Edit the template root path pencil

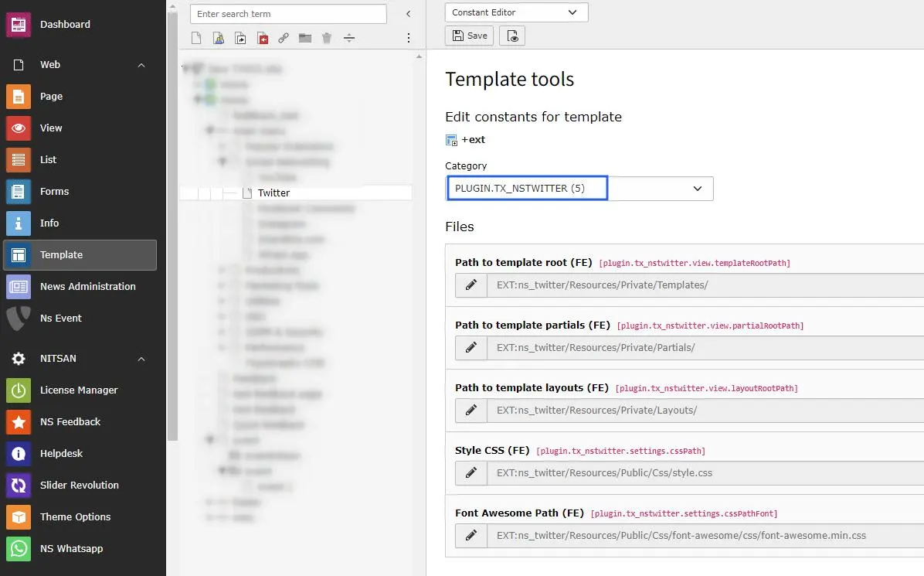pyautogui.click(x=470, y=285)
